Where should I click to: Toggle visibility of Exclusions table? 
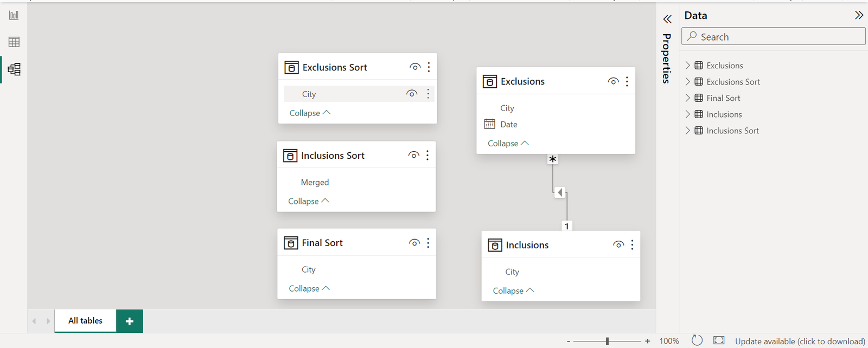(614, 81)
